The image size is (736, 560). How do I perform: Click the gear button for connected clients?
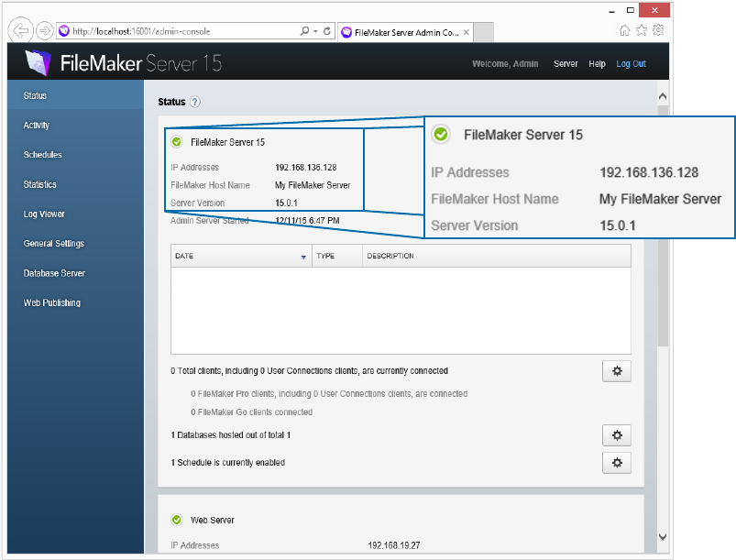coord(617,371)
